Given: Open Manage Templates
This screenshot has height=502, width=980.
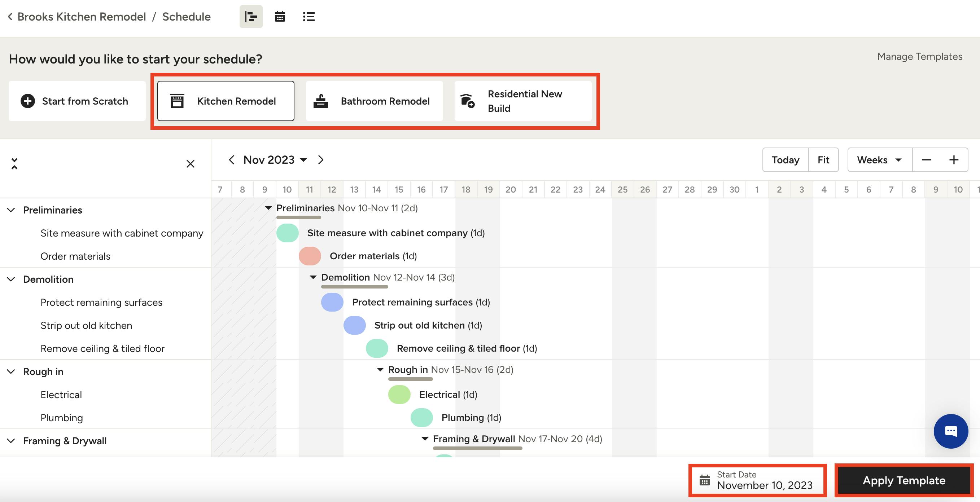Looking at the screenshot, I should coord(919,56).
